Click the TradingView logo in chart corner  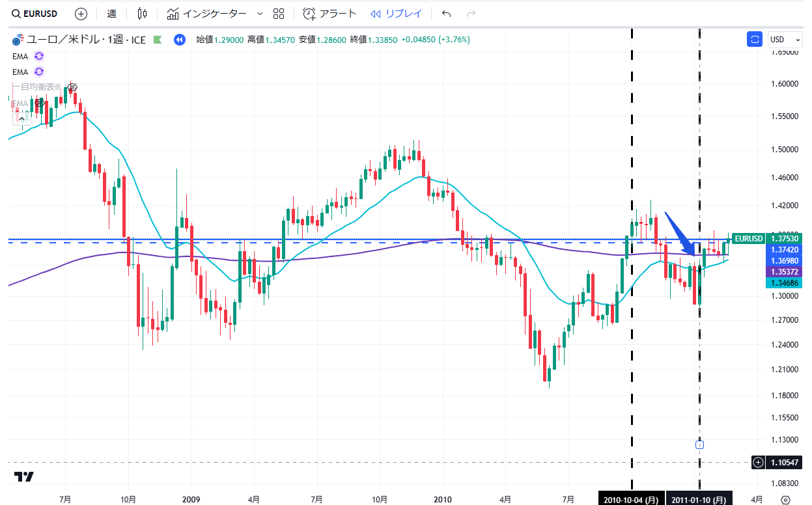tap(25, 477)
